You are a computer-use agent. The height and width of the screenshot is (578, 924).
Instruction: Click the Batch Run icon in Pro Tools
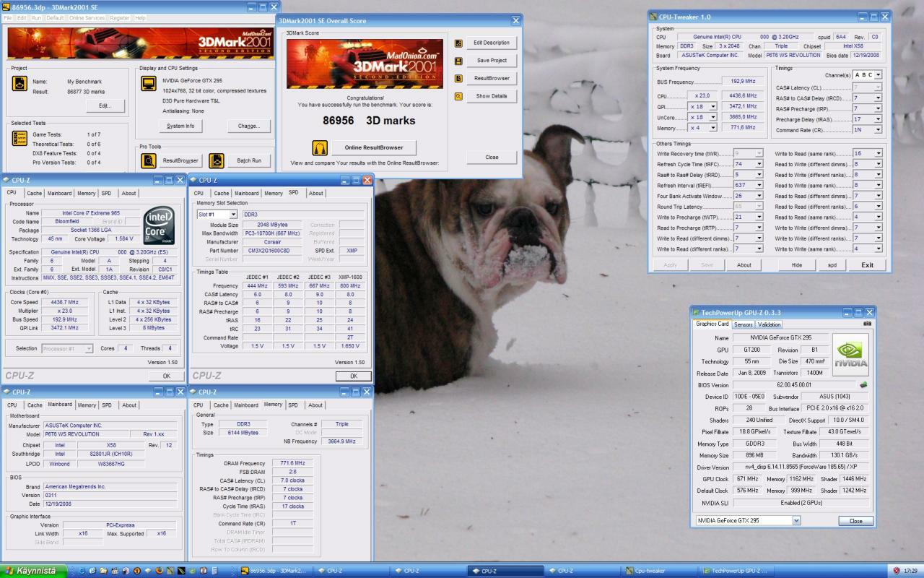(217, 160)
